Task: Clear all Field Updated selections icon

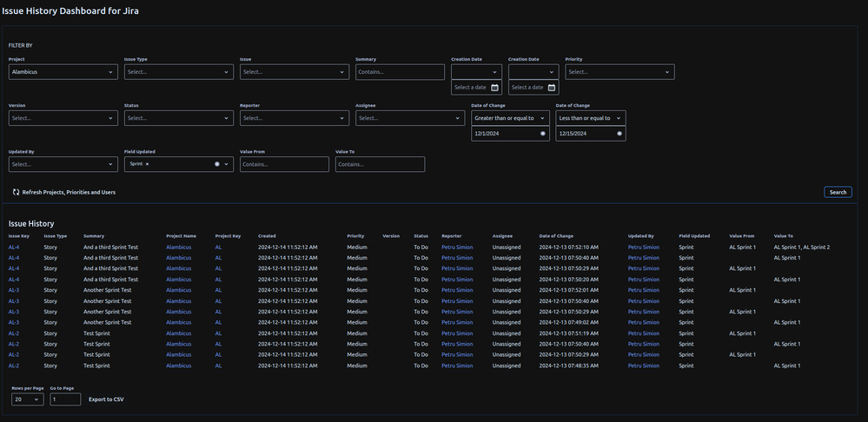Action: [x=217, y=164]
